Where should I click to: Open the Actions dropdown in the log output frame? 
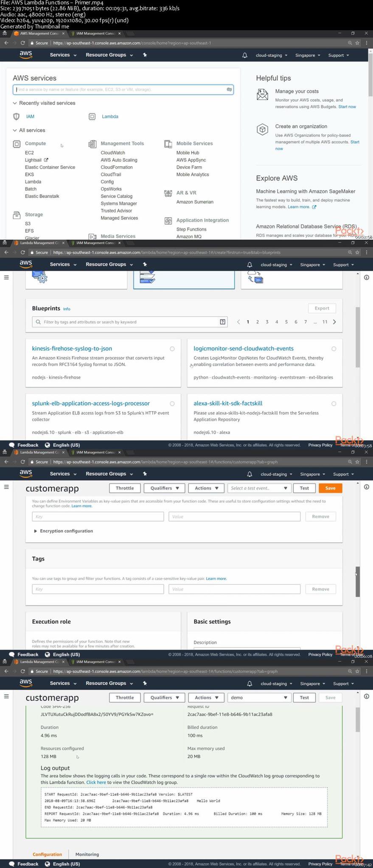point(206,697)
